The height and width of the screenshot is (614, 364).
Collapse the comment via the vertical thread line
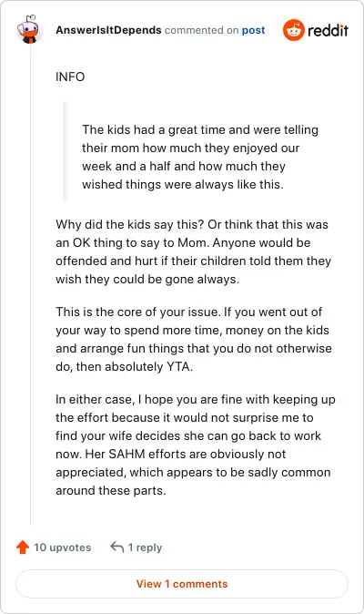pyautogui.click(x=31, y=284)
